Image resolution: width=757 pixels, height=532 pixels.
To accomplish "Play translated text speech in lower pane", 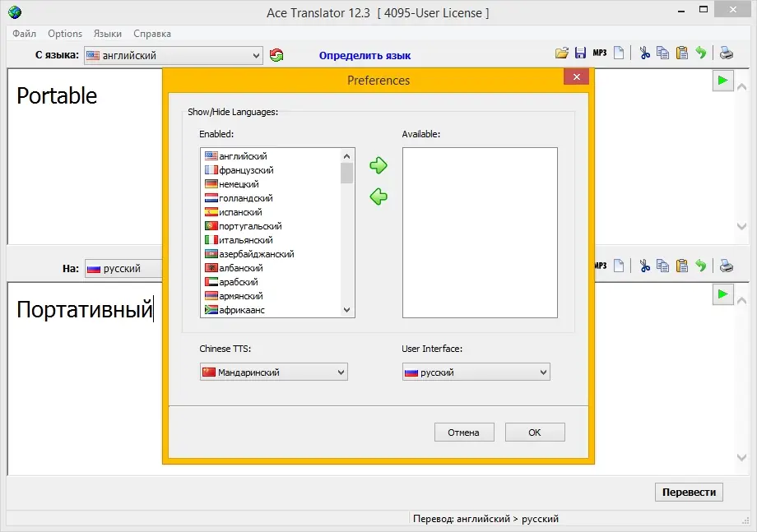I will coord(722,294).
